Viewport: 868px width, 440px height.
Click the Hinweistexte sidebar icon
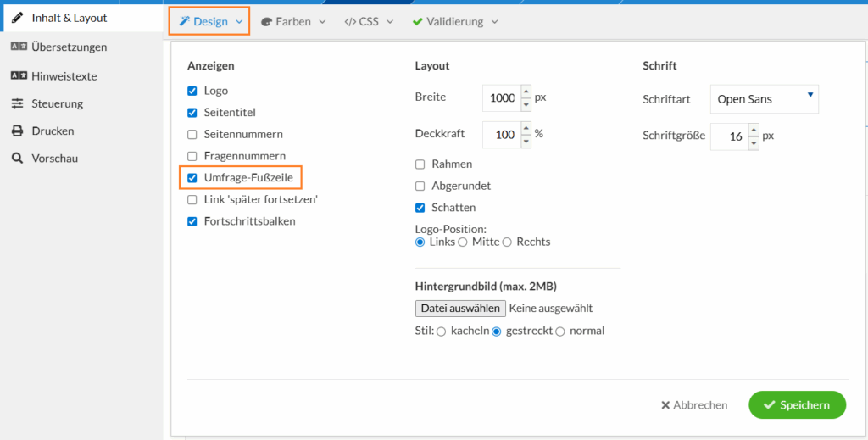click(x=17, y=76)
